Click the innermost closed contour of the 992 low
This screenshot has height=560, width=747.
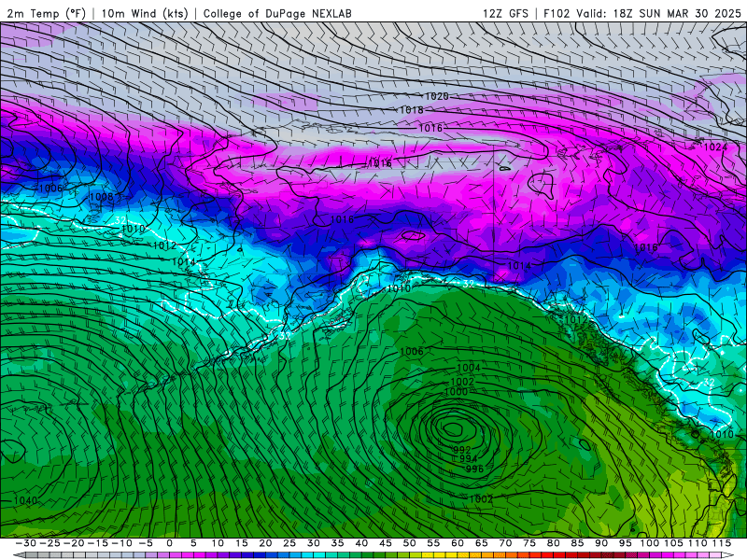coord(453,429)
